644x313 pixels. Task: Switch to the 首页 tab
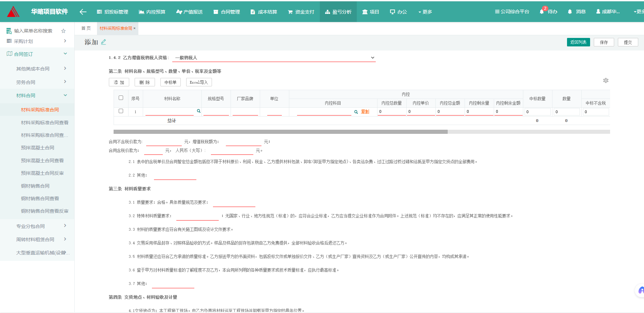[x=86, y=28]
